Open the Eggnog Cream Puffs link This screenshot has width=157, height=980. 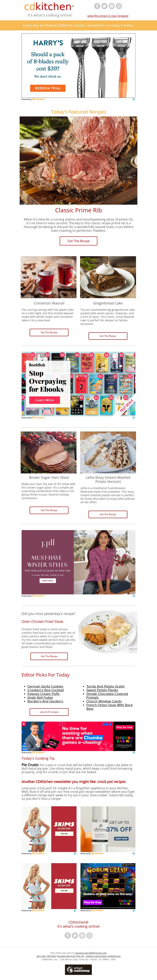click(43, 694)
